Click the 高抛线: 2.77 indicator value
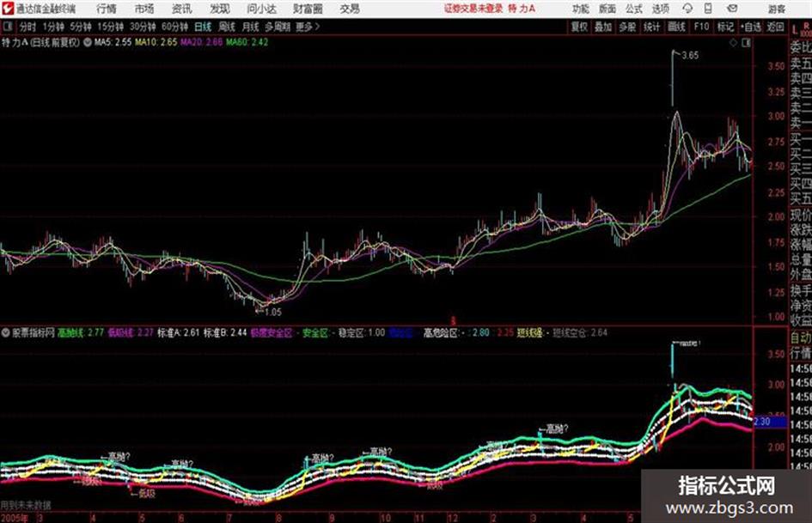The height and width of the screenshot is (523, 812). click(80, 332)
